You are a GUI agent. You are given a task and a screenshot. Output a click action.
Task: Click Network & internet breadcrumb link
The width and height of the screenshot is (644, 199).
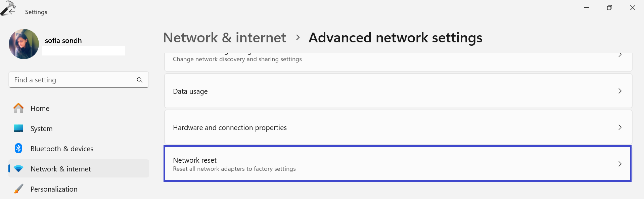[224, 38]
